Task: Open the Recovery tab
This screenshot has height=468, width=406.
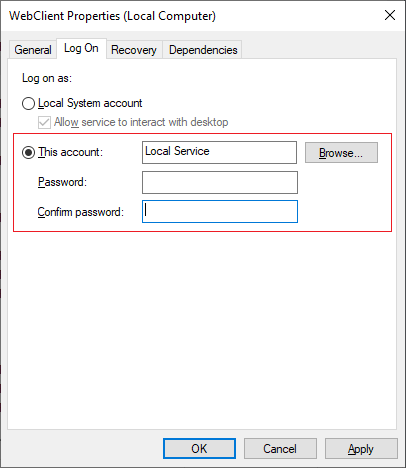Action: tap(134, 50)
